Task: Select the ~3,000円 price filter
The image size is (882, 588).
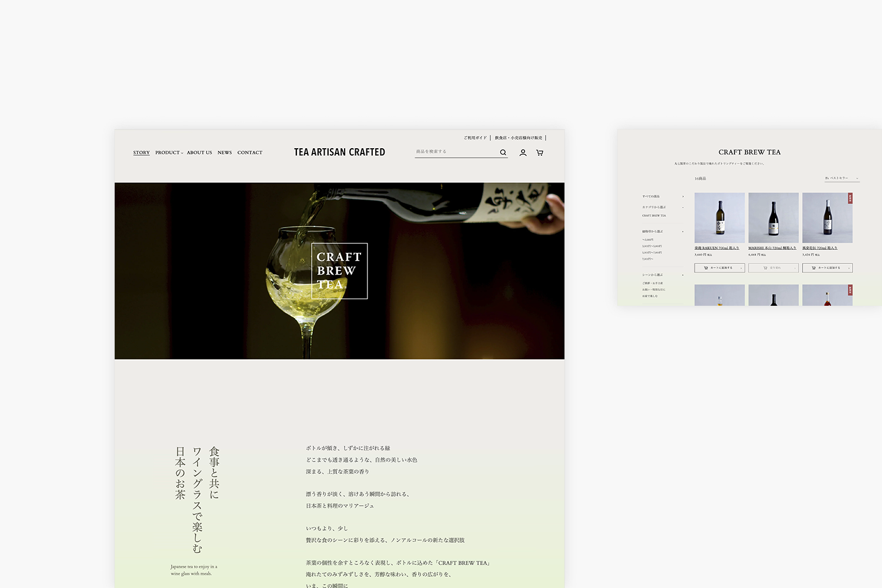Action: (x=648, y=239)
